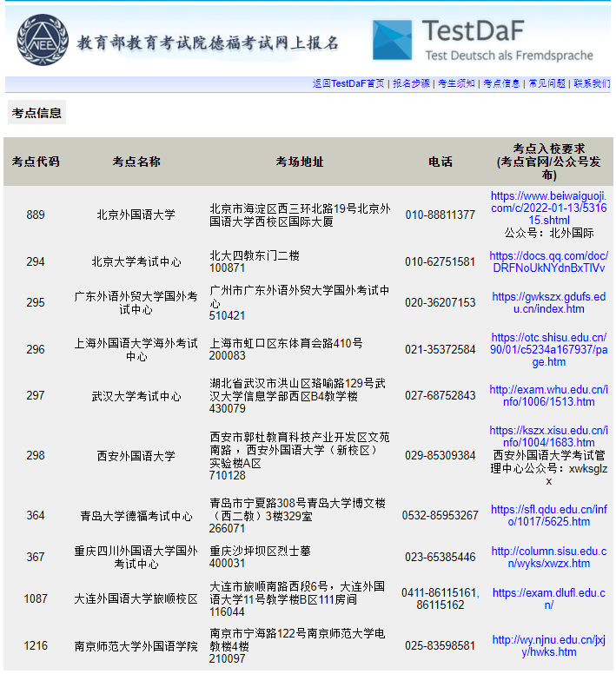Open 联系我们 navigation link
The height and width of the screenshot is (674, 616).
(x=592, y=83)
